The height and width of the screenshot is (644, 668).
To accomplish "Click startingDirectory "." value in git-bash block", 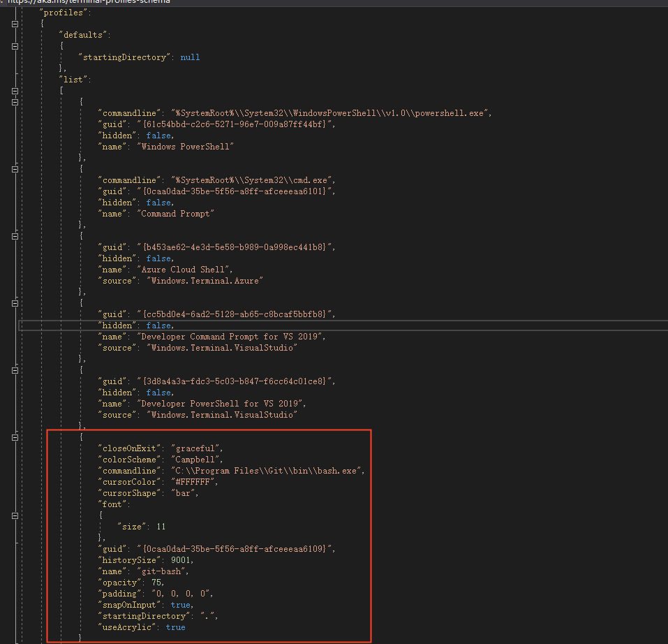I will 207,616.
